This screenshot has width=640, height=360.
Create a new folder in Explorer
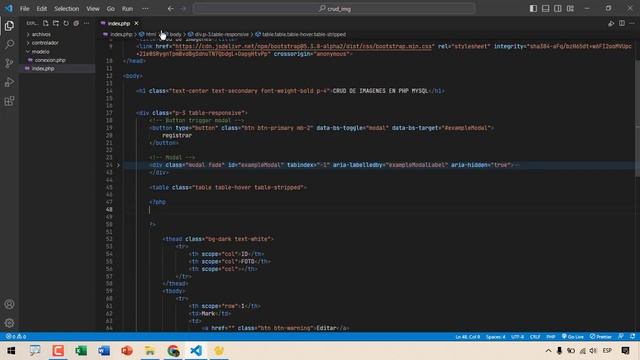[56, 23]
